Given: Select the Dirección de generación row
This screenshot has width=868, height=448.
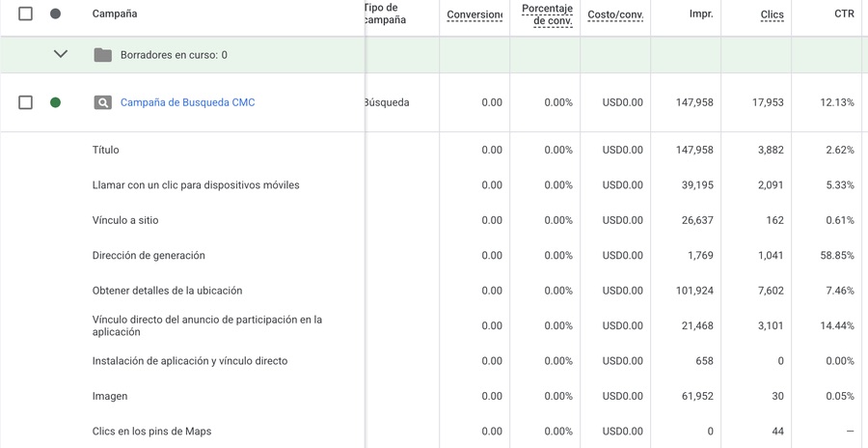Looking at the screenshot, I should [x=149, y=256].
